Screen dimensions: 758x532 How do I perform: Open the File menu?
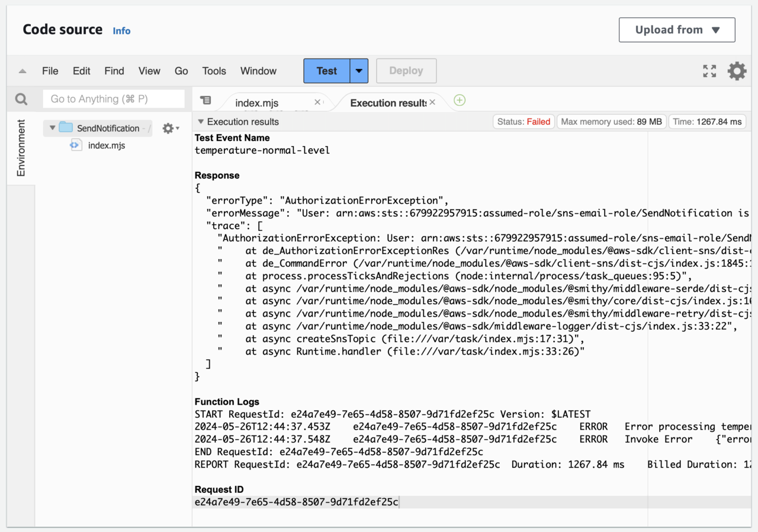tap(50, 71)
